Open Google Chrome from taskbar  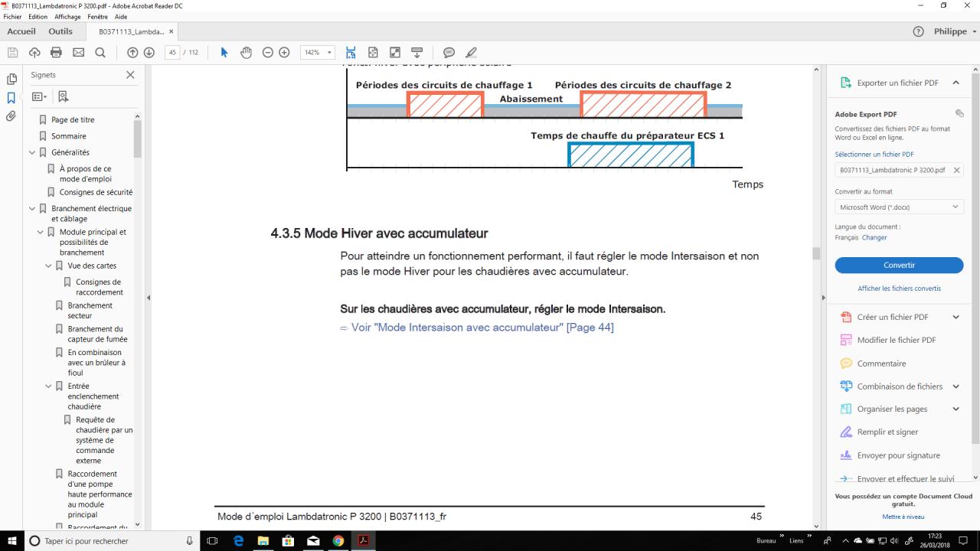(338, 540)
